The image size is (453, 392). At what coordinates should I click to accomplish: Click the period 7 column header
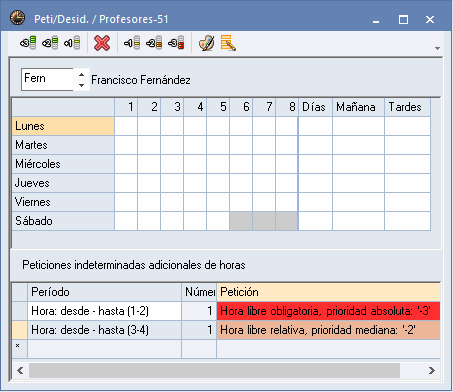[264, 107]
